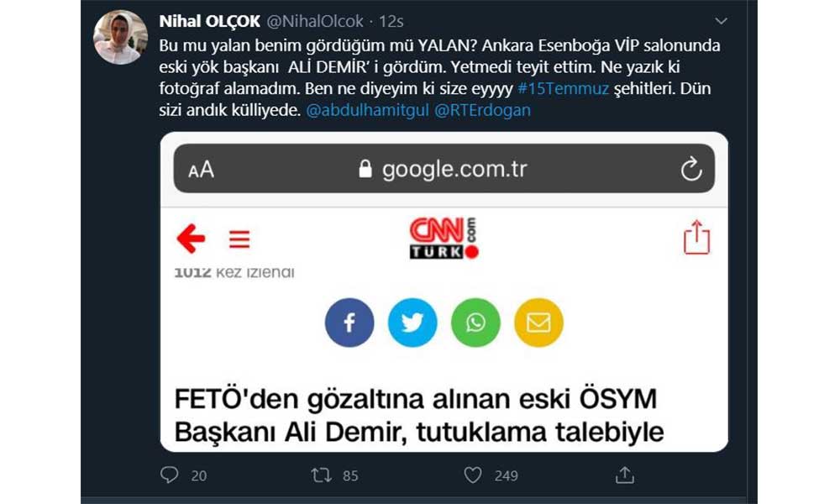The width and height of the screenshot is (840, 504).
Task: Click the google.com.tr address bar
Action: 444,168
